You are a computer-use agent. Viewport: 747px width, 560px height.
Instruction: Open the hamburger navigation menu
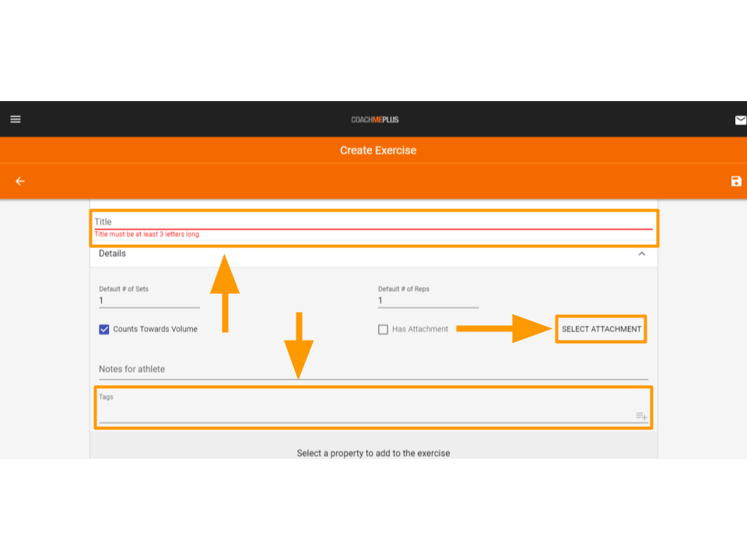[x=16, y=120]
